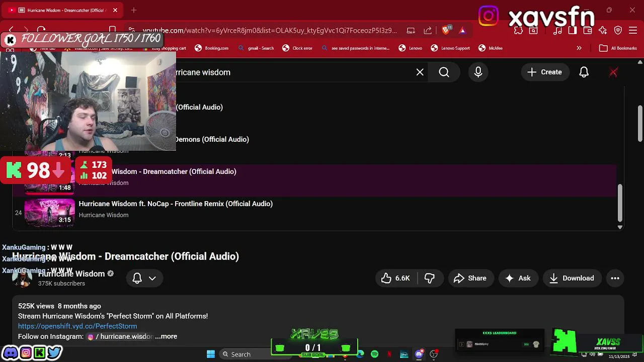Viewport: 644px width, 362px height.
Task: Open the browser hamburger menu
Action: [x=633, y=30]
